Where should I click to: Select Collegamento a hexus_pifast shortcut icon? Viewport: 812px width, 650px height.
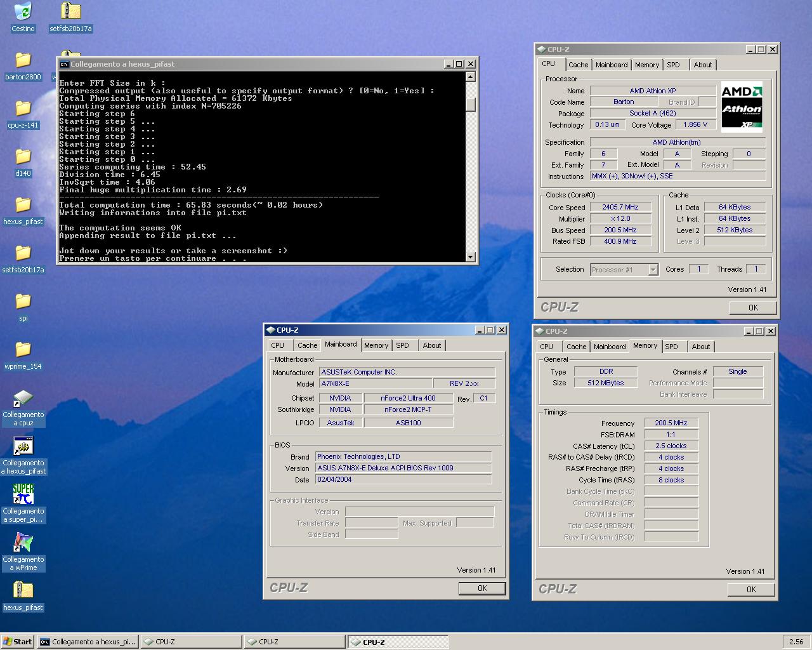tap(23, 446)
